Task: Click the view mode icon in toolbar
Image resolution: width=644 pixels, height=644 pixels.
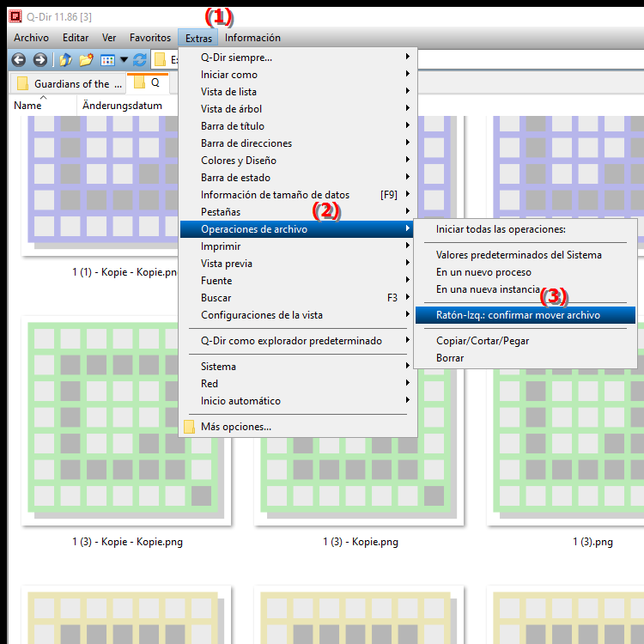Action: [x=107, y=60]
